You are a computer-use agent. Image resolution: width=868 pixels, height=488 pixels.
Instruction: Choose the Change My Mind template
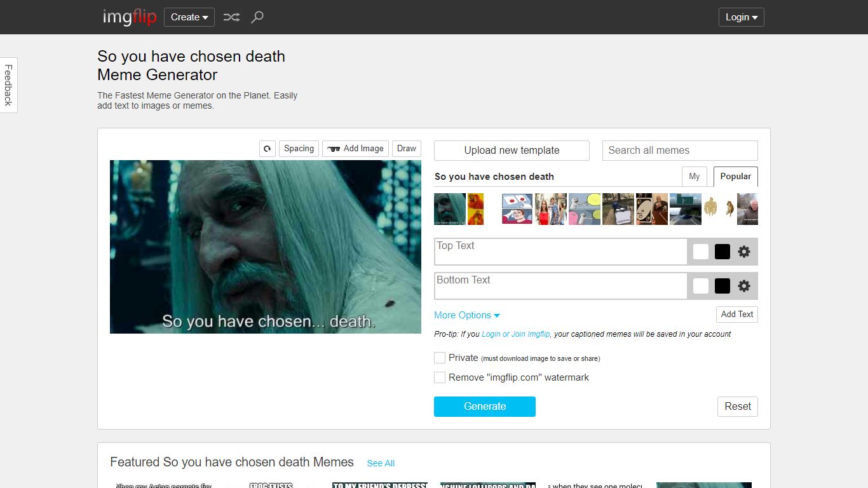tap(618, 209)
